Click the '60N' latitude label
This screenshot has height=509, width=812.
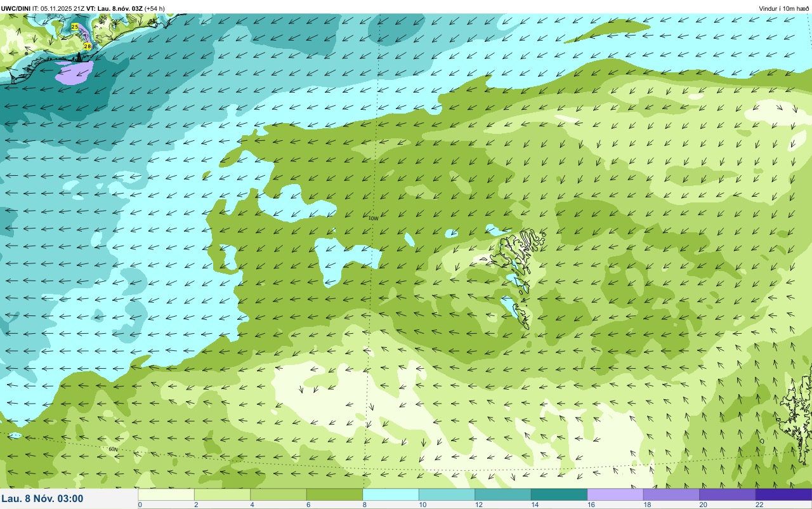point(113,449)
